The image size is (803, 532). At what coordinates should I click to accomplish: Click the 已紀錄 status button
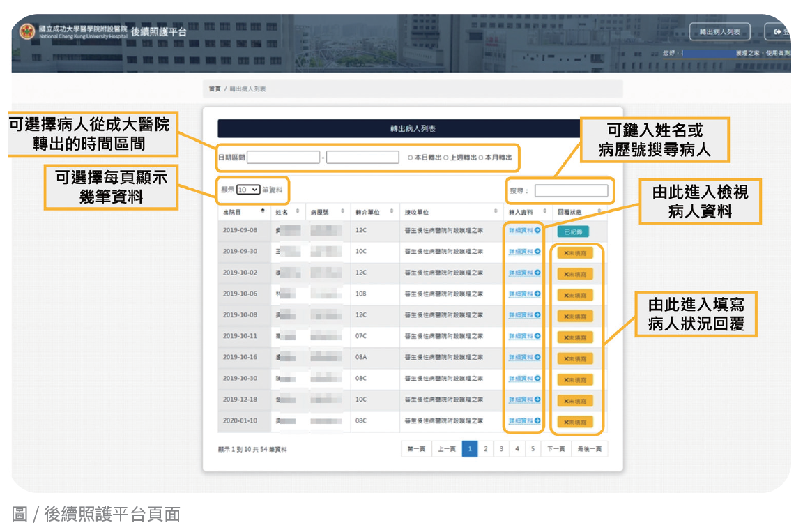pyautogui.click(x=572, y=231)
